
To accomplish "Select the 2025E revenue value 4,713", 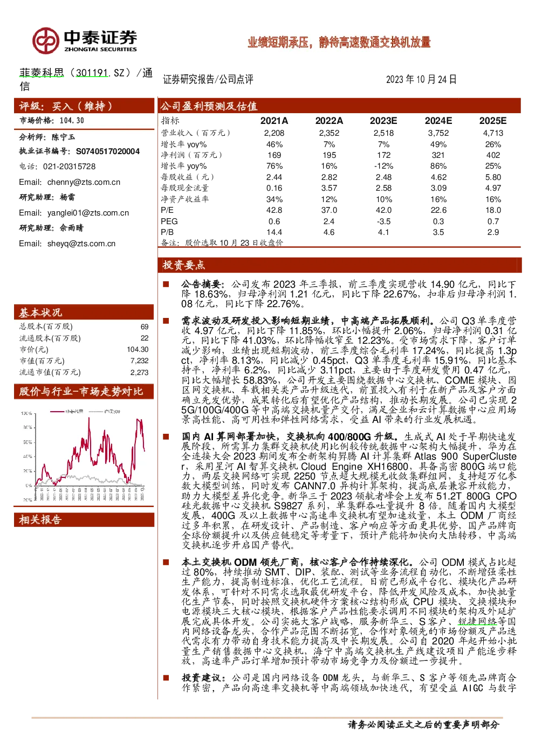I will (493, 133).
